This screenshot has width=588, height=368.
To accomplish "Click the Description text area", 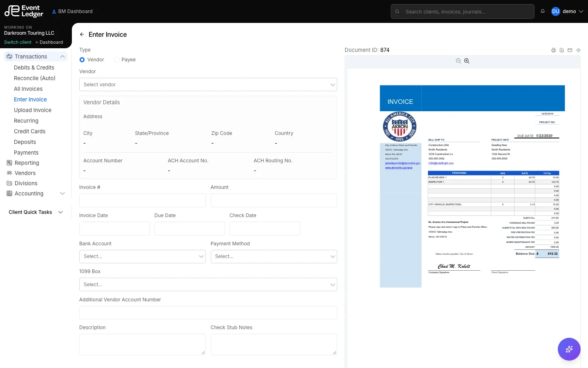I will click(x=142, y=344).
